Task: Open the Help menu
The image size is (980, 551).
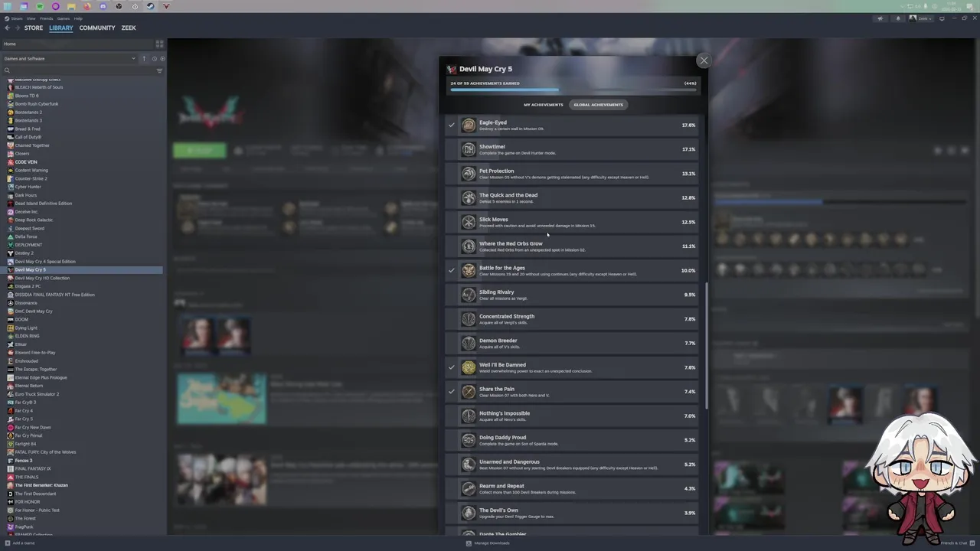Action: tap(78, 18)
